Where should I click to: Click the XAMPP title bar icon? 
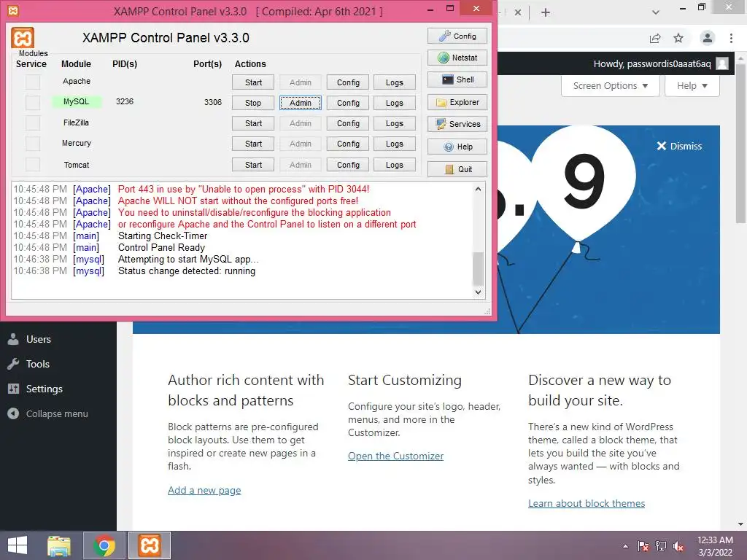pyautogui.click(x=13, y=10)
